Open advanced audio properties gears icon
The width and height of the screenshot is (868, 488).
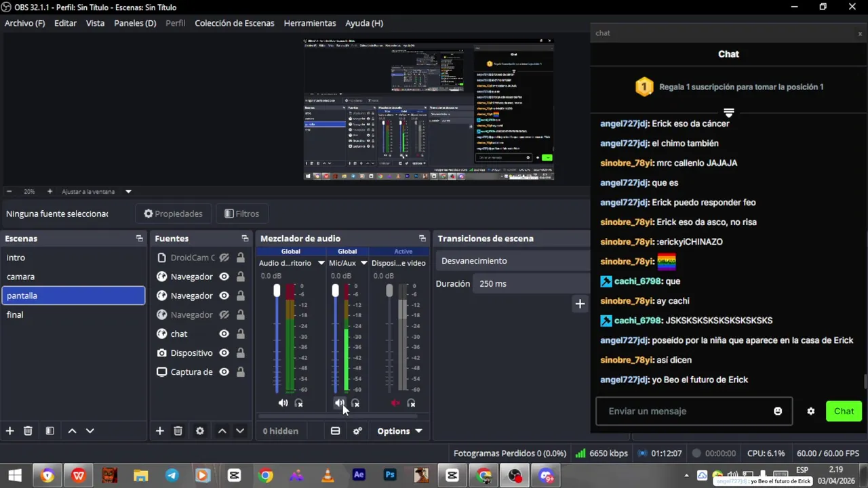pyautogui.click(x=357, y=431)
